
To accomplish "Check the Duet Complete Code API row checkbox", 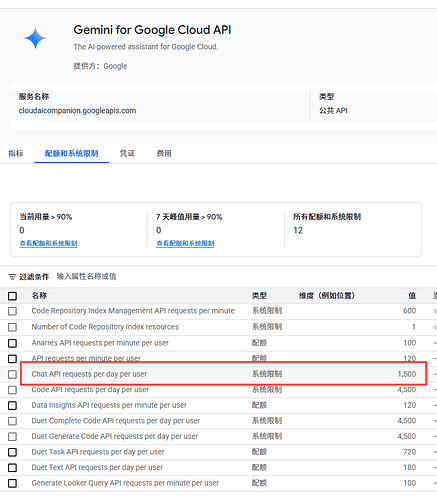I will pos(12,421).
